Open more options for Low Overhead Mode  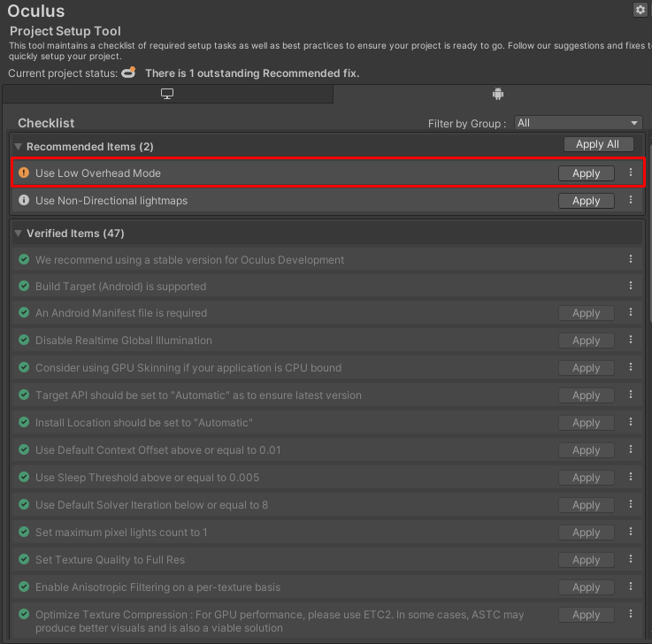631,173
